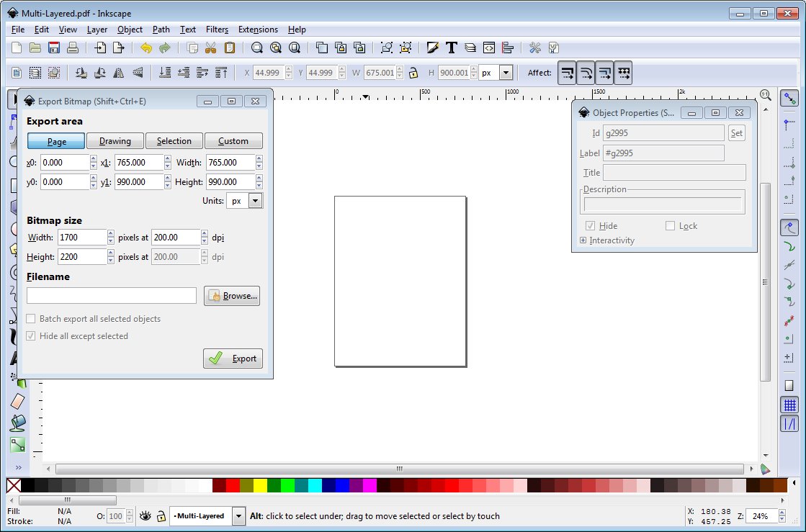Click the Filename input field
Screen dimensions: 806x532
(112, 296)
